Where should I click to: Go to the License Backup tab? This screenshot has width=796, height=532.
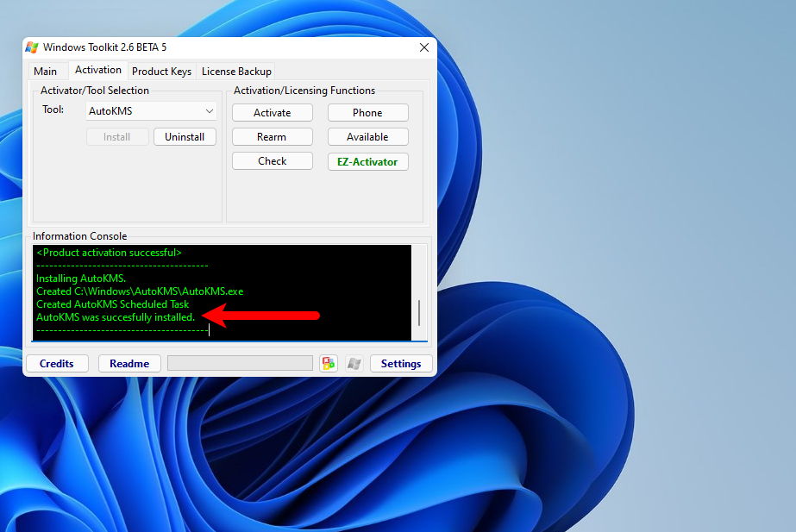click(236, 72)
